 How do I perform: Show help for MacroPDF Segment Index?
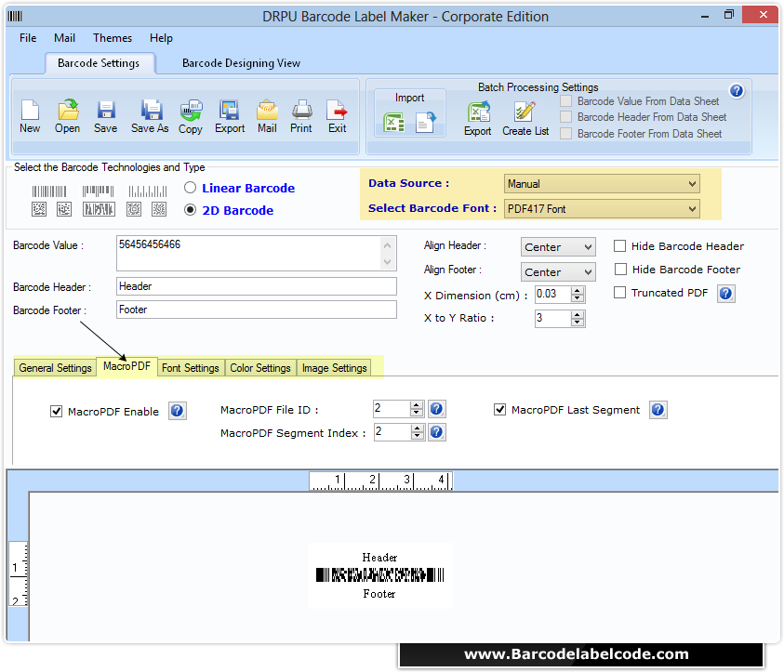click(x=436, y=431)
